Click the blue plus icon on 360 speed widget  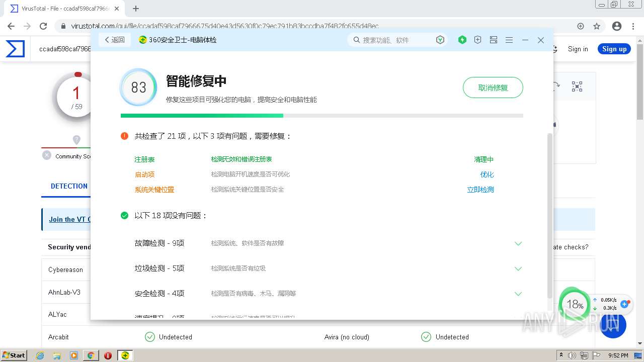click(625, 304)
